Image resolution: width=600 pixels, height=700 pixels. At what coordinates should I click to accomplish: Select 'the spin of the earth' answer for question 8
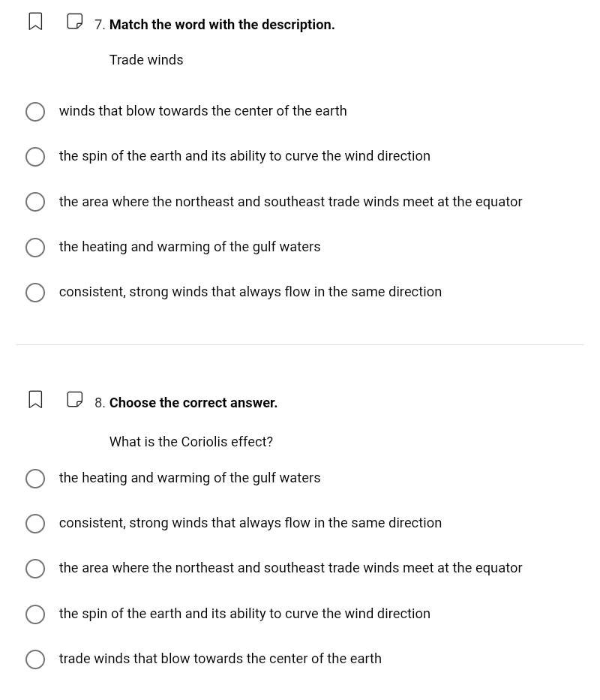click(x=35, y=614)
